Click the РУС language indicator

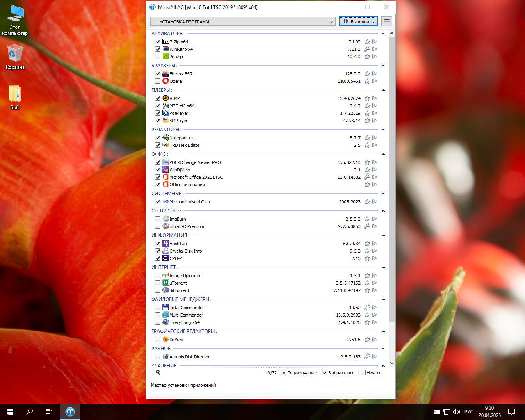pos(469,412)
